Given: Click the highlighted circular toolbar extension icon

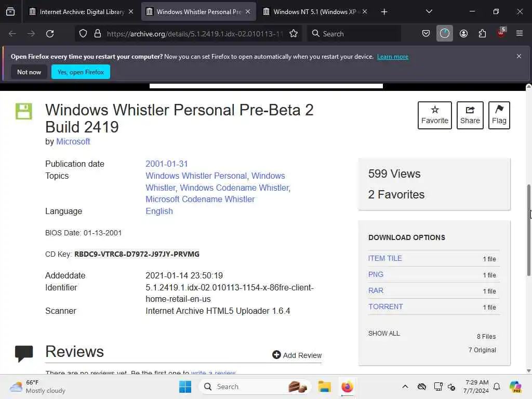Looking at the screenshot, I should click(x=445, y=33).
